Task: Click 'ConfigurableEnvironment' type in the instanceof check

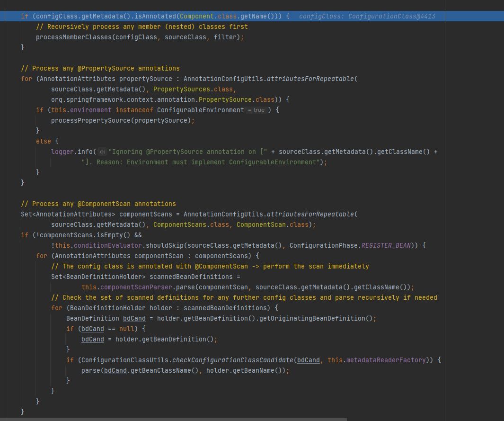Action: tap(201, 110)
